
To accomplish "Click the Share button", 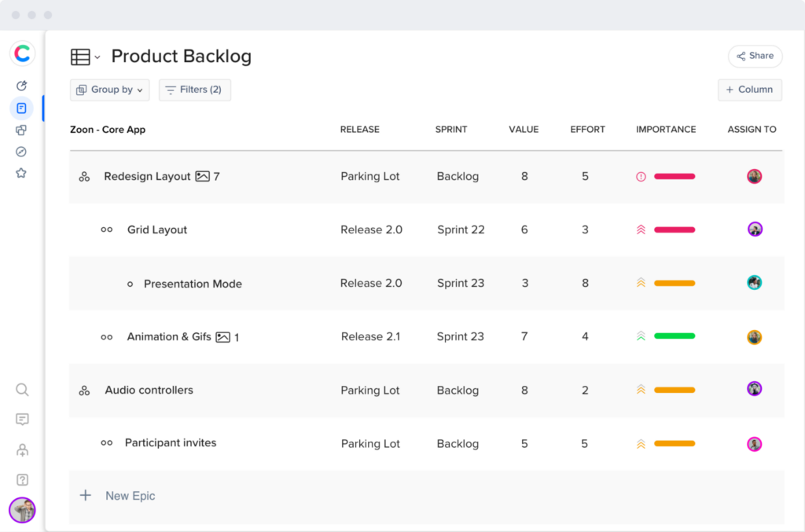I will coord(755,56).
